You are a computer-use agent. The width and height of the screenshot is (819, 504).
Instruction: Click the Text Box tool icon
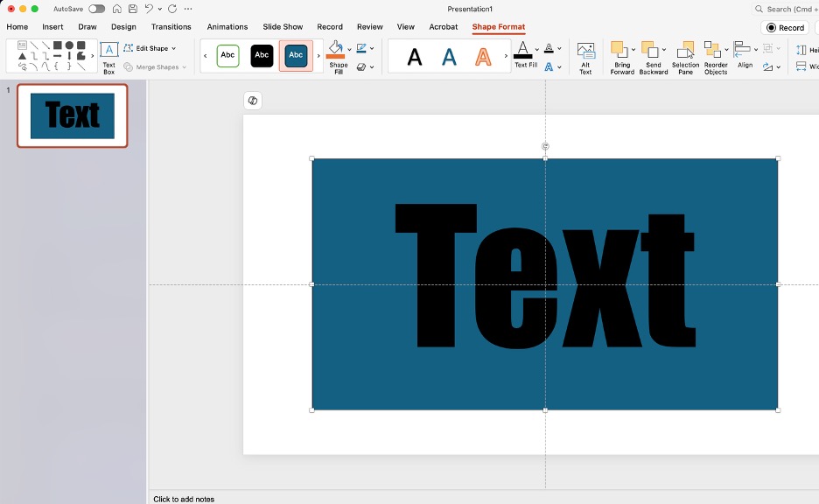point(108,51)
